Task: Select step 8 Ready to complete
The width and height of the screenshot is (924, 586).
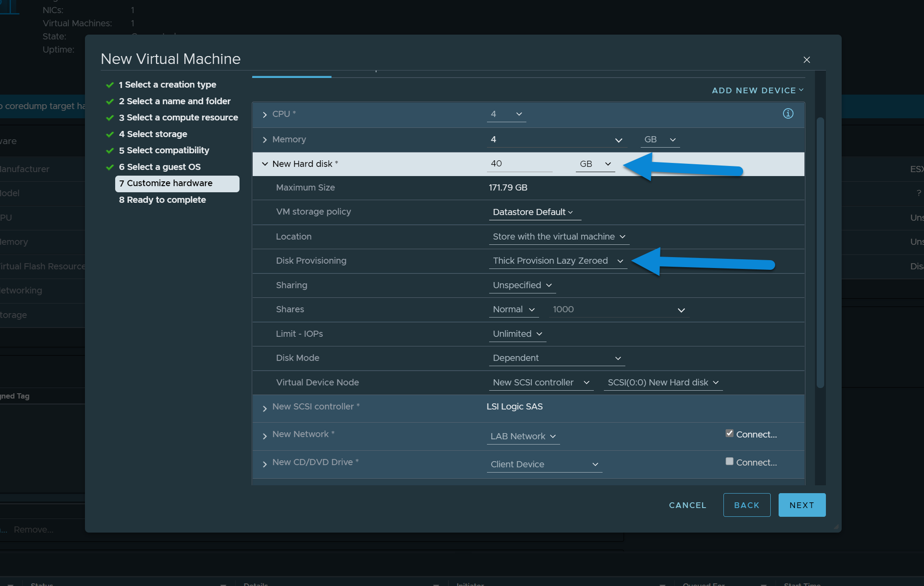Action: pyautogui.click(x=162, y=200)
